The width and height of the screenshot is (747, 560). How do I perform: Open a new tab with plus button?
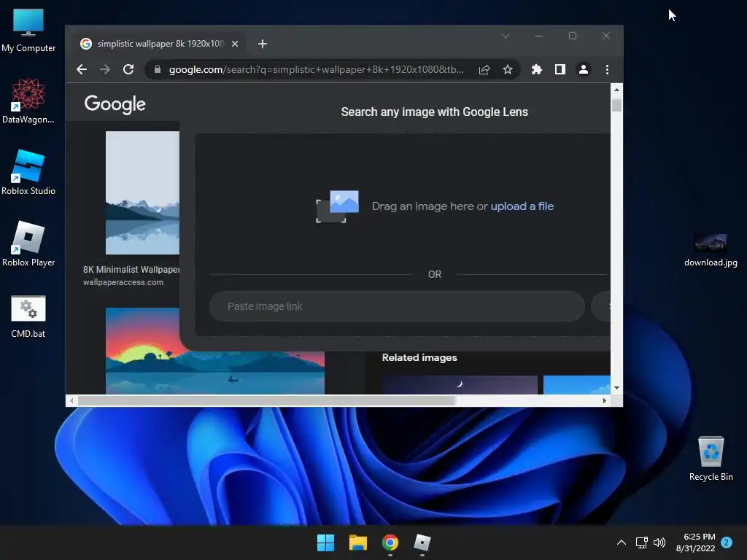(263, 44)
